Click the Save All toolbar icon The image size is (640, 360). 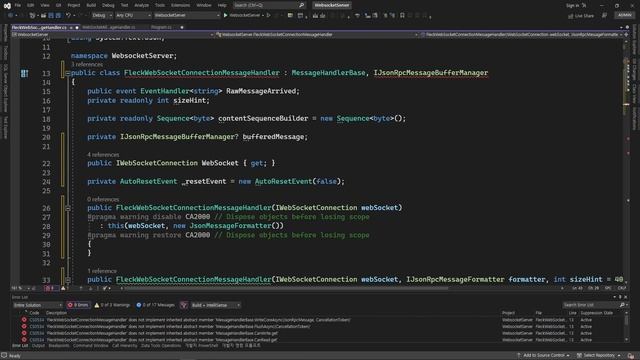click(x=58, y=16)
